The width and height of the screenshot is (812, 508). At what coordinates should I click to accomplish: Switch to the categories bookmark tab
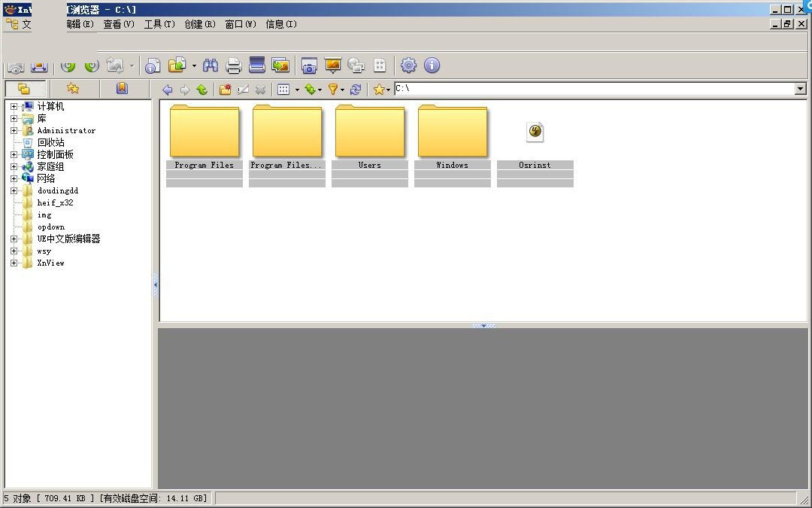tap(123, 89)
